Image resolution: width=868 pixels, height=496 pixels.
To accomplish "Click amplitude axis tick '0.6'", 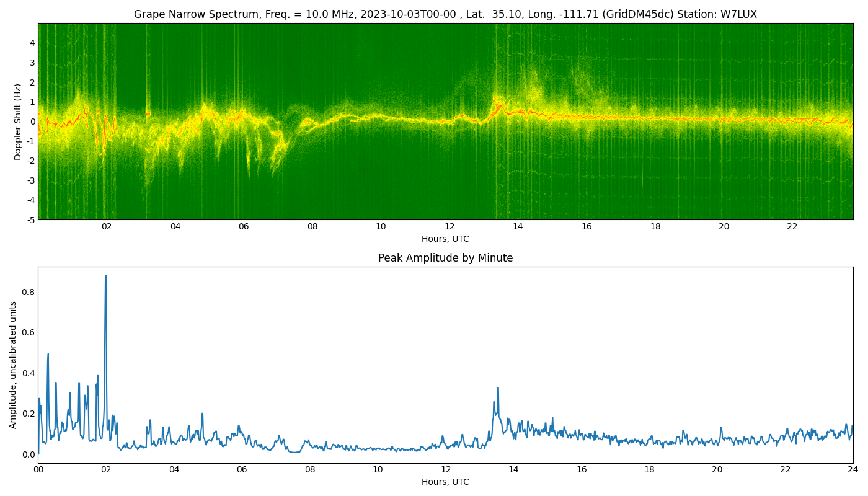I will coord(29,332).
